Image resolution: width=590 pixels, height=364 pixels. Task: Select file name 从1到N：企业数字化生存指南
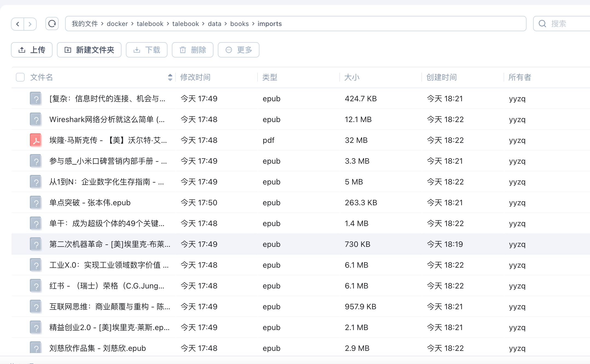107,182
